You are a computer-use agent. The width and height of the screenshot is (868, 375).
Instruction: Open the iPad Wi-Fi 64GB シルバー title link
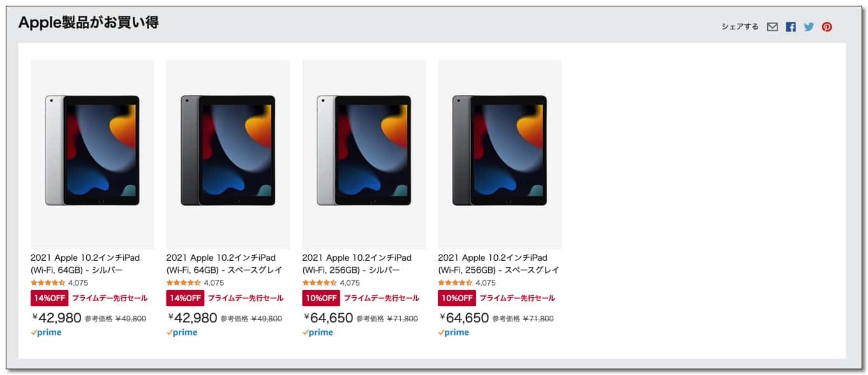coord(85,264)
